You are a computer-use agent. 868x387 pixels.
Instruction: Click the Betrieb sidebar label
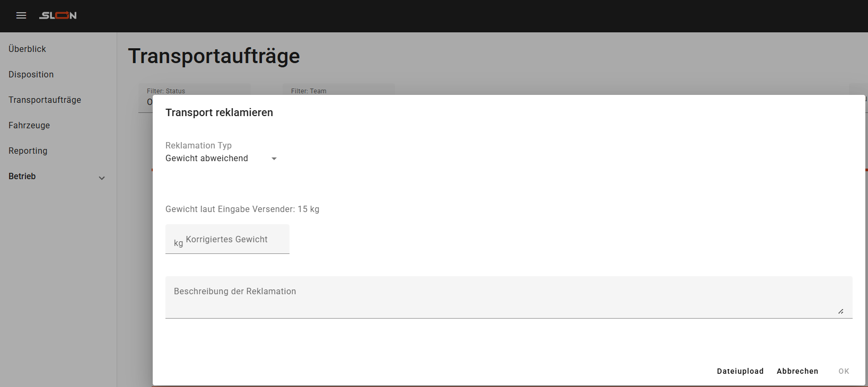point(22,176)
